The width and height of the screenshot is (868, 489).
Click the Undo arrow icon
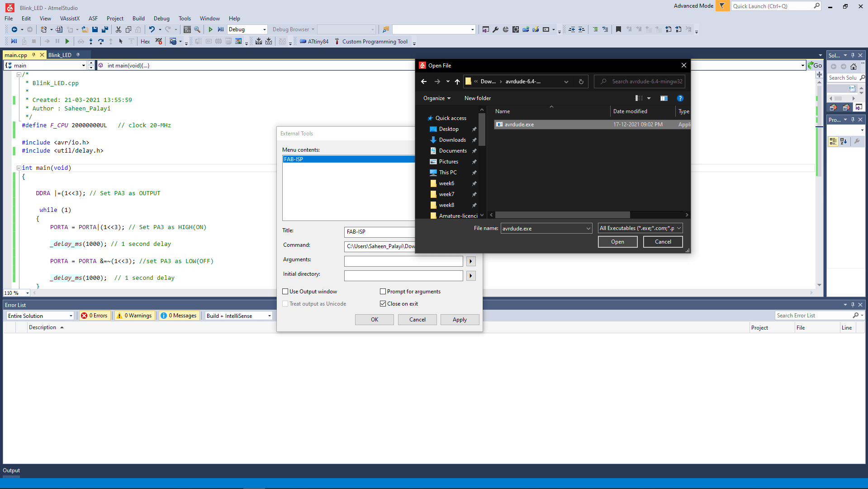152,29
